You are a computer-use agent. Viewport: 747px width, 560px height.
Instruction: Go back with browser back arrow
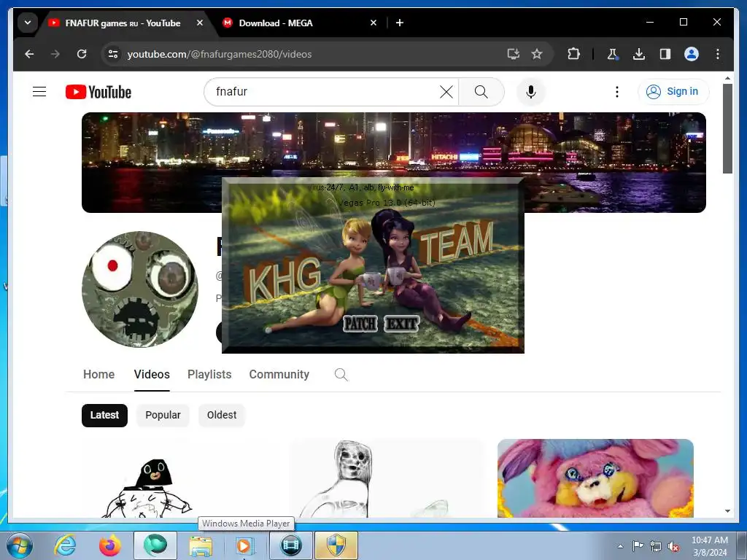29,54
